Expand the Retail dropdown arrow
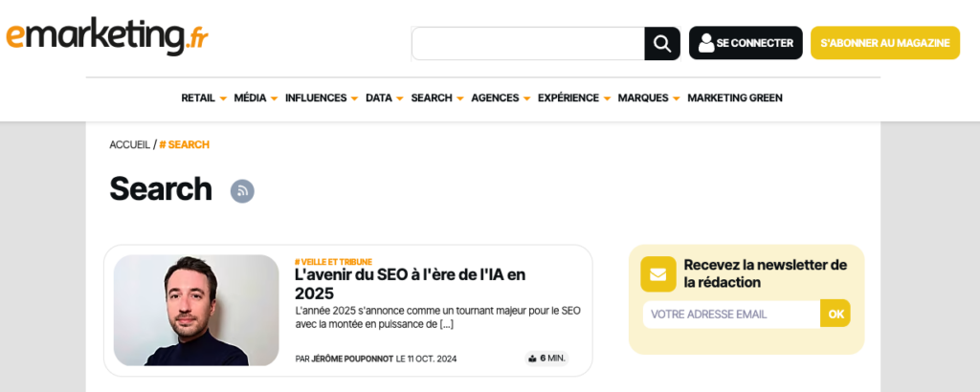The height and width of the screenshot is (392, 980). [223, 98]
